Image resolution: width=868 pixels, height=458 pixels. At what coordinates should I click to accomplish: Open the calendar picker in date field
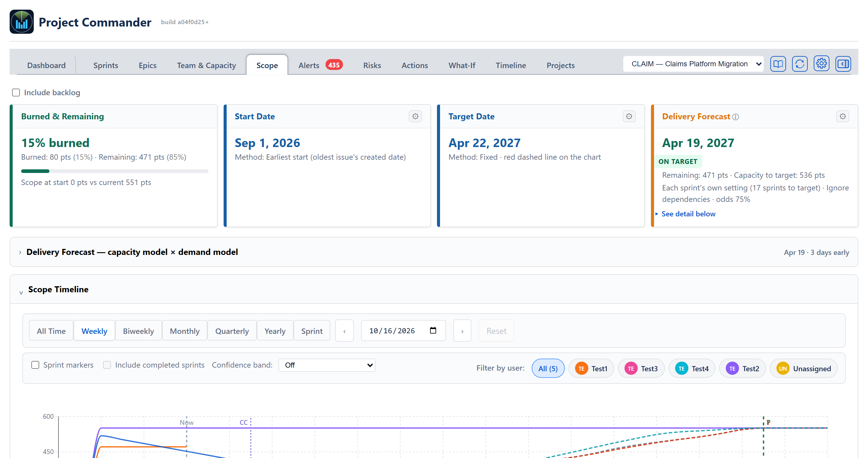(433, 330)
